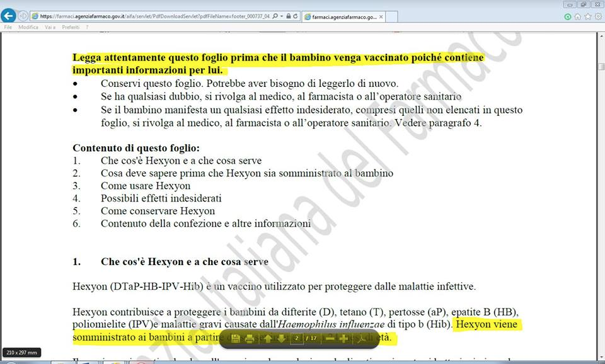The width and height of the screenshot is (605, 364).
Task: Open the '?' help menu
Action: pyautogui.click(x=87, y=27)
